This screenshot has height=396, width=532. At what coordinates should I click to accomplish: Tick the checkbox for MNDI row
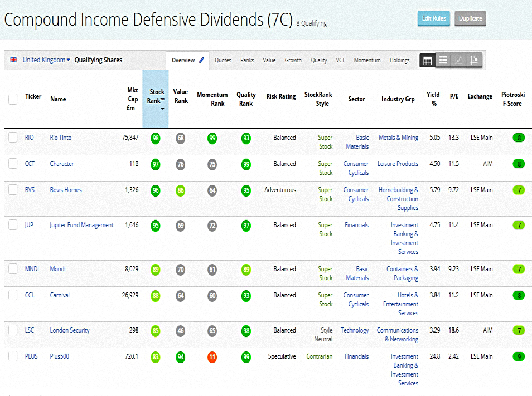[13, 269]
